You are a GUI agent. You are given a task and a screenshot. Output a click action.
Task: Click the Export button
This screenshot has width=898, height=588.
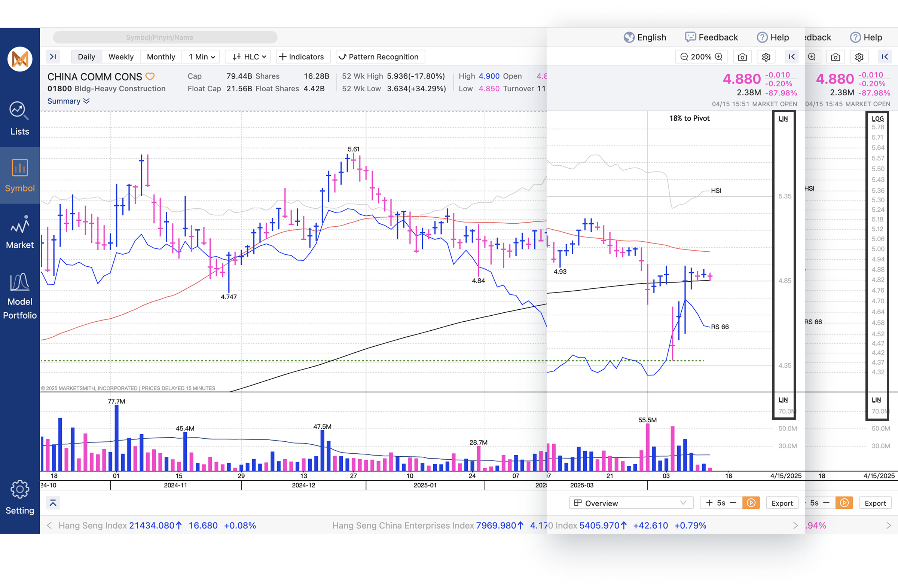782,503
